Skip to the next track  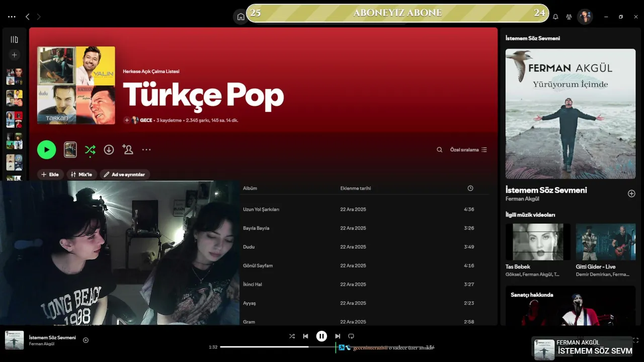[x=338, y=336]
